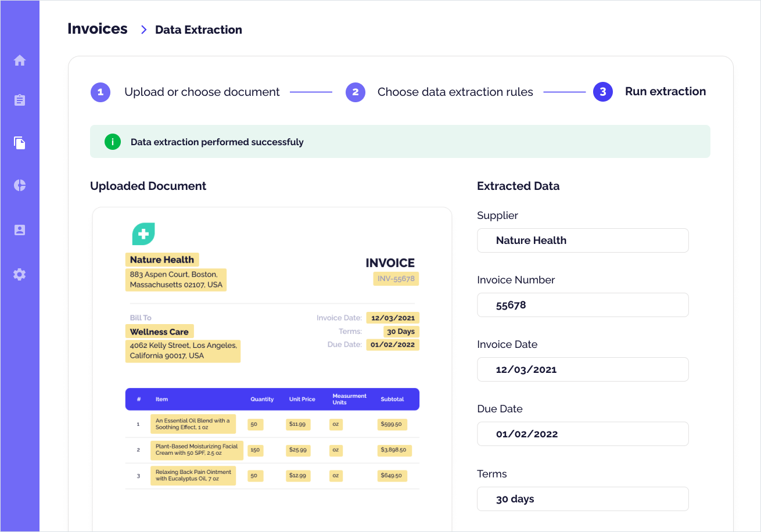Click the green info icon in success banner
761x532 pixels.
point(113,142)
